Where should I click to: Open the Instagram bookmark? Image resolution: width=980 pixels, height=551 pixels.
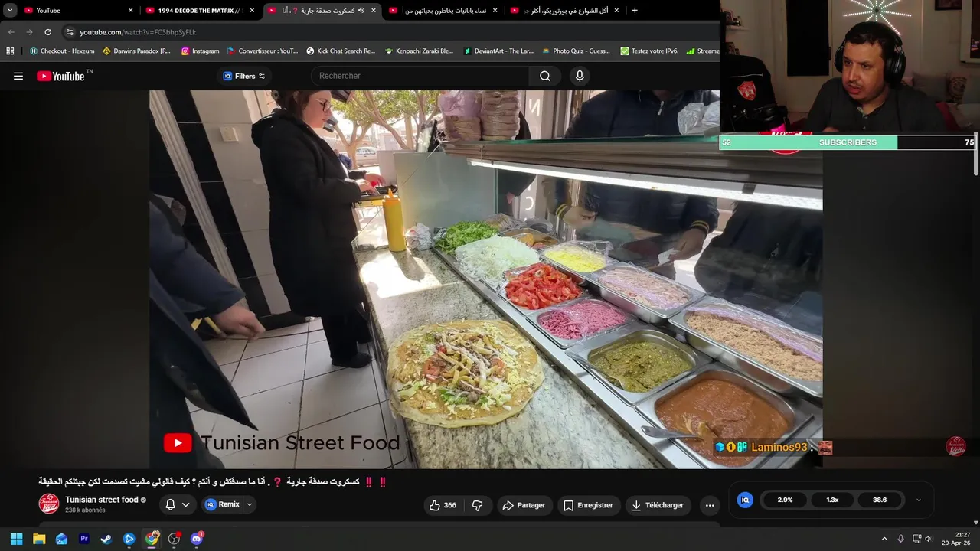200,51
